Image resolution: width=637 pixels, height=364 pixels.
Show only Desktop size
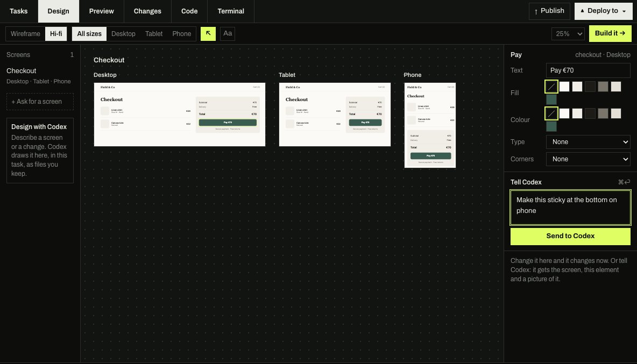pos(123,34)
